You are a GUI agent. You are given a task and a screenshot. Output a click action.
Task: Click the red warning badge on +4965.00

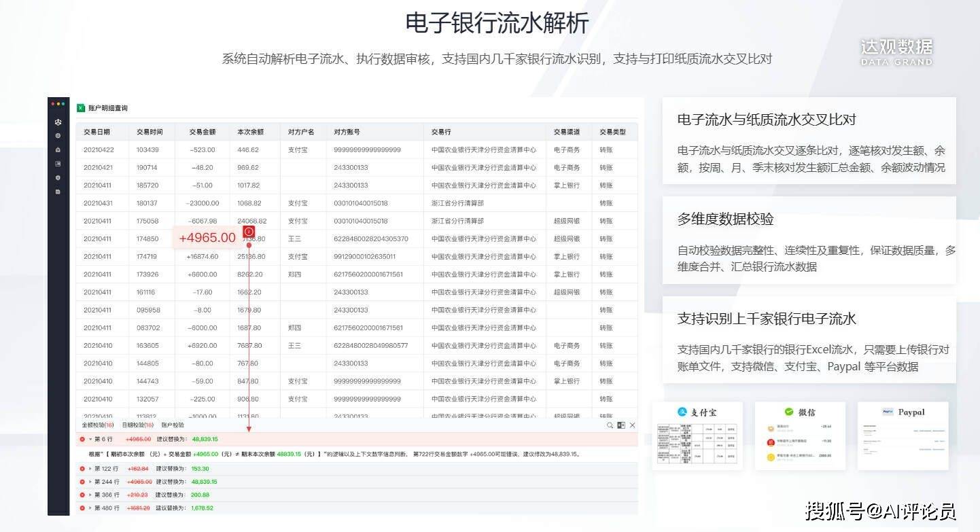tap(249, 232)
